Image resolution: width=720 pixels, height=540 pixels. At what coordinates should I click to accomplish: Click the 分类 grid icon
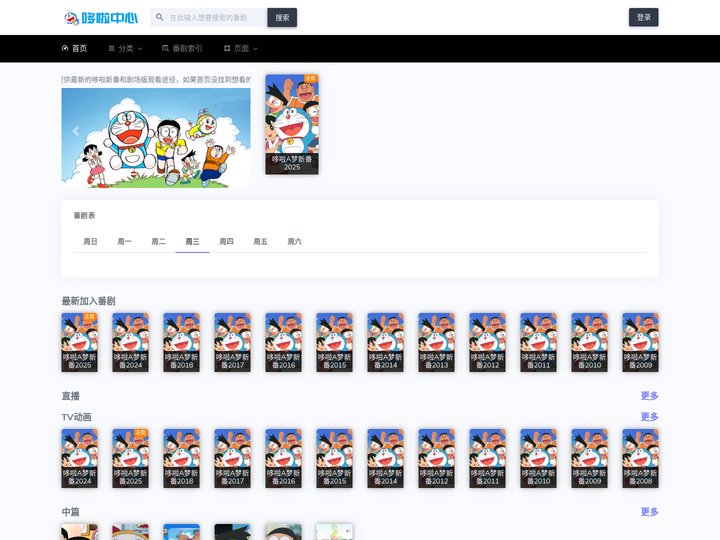click(x=112, y=48)
